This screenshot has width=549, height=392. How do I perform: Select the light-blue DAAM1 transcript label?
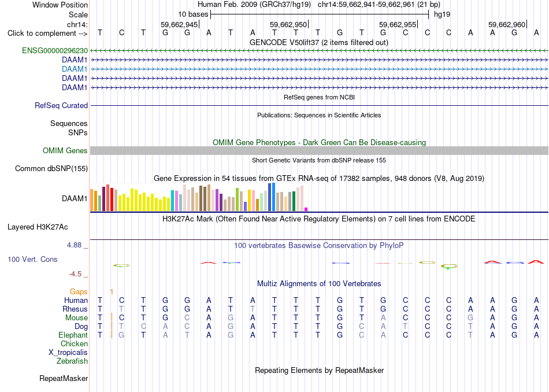[x=75, y=69]
